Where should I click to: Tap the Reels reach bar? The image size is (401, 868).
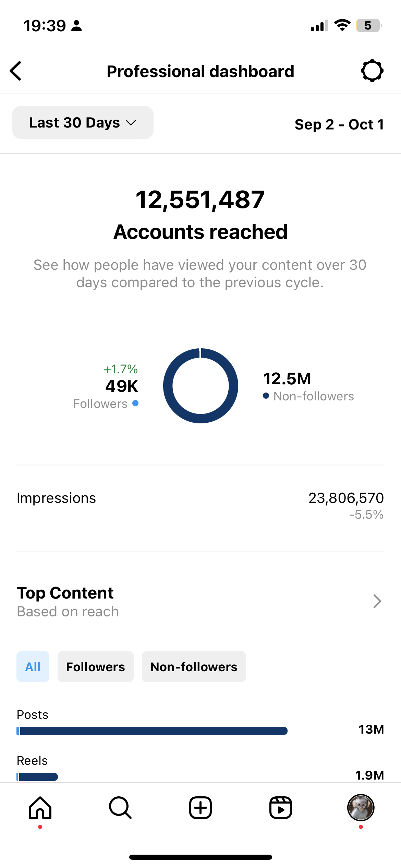(x=37, y=777)
